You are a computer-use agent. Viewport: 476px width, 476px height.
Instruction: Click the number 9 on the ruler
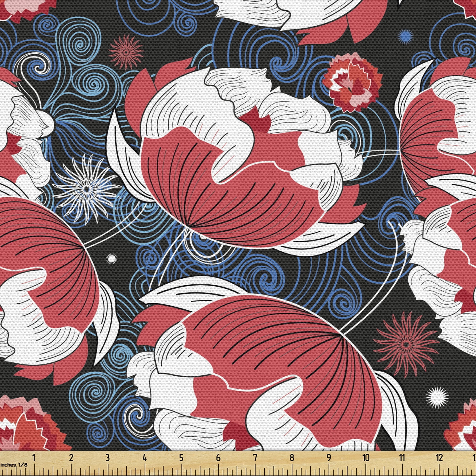point(329,457)
